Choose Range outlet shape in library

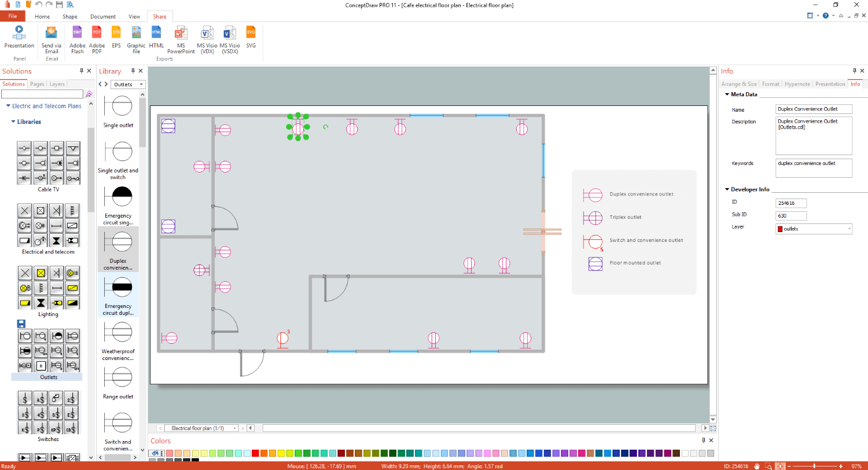pyautogui.click(x=119, y=383)
